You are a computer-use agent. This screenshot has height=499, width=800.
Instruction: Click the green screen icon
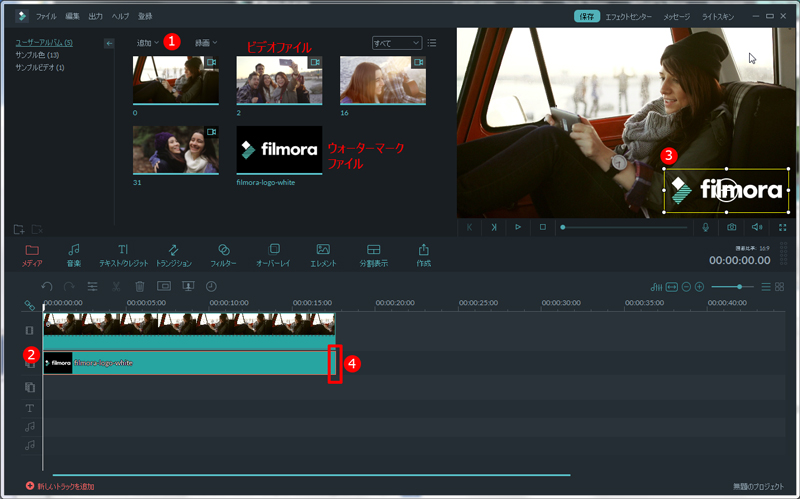(x=188, y=286)
